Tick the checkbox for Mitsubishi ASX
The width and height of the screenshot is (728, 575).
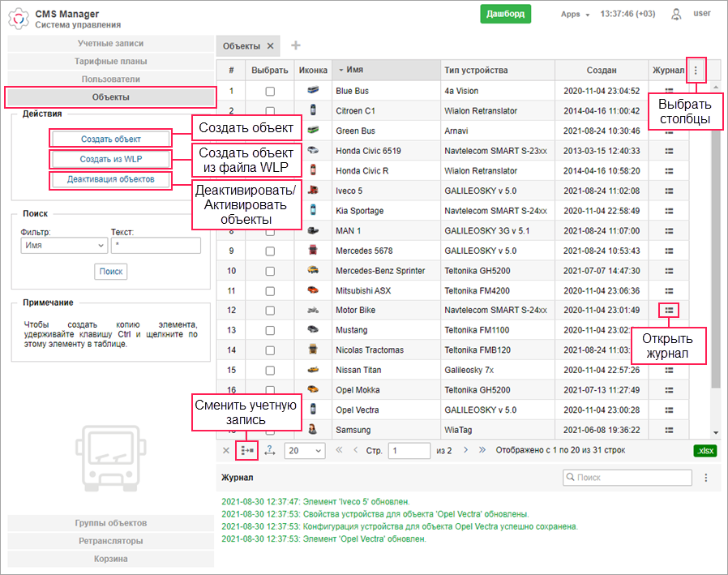coord(270,291)
